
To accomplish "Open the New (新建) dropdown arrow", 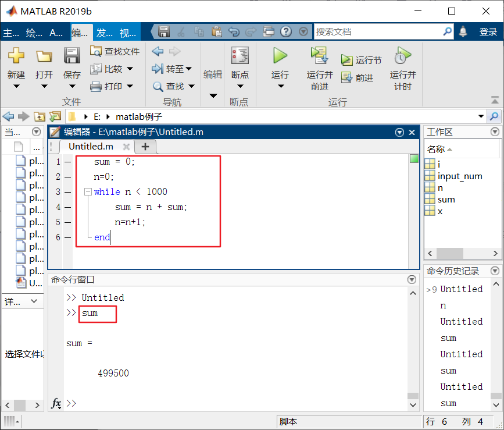I will (16, 86).
